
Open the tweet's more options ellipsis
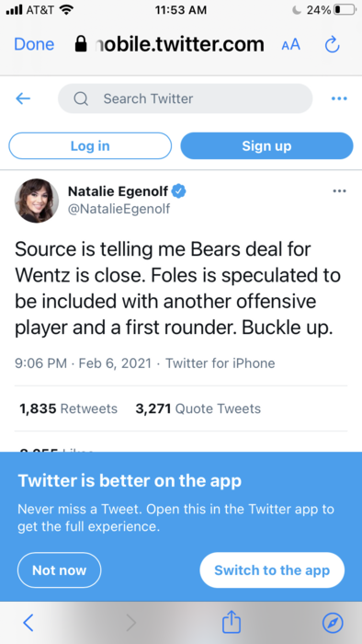[339, 191]
